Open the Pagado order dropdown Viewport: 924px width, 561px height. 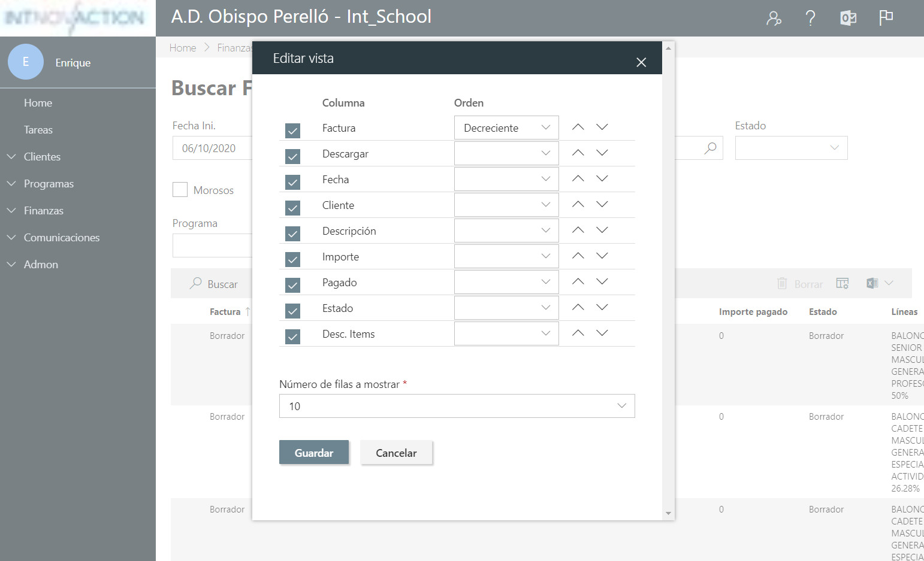[x=506, y=282]
